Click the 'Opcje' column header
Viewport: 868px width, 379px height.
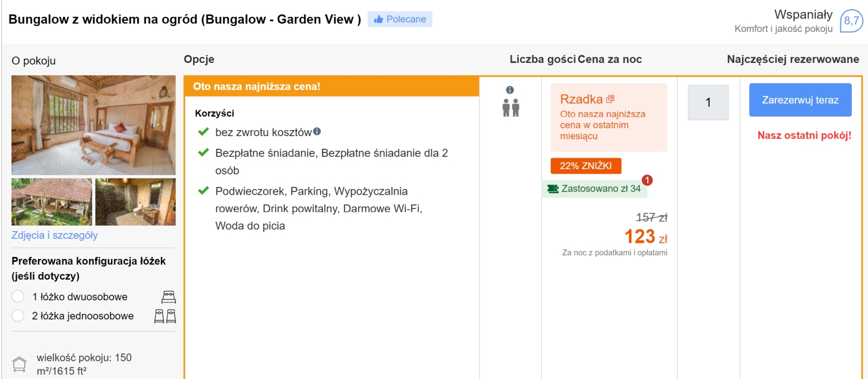(199, 59)
